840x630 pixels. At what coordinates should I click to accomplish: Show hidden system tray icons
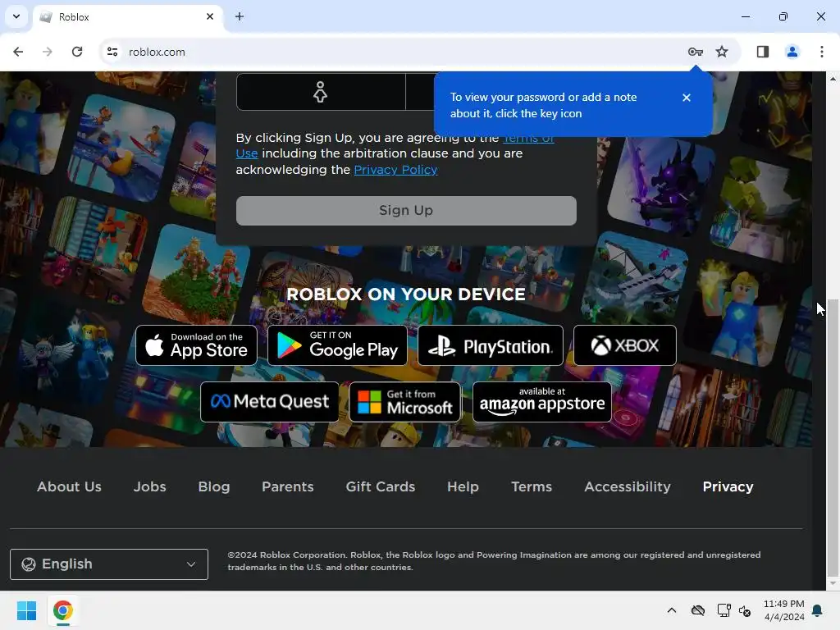click(671, 610)
